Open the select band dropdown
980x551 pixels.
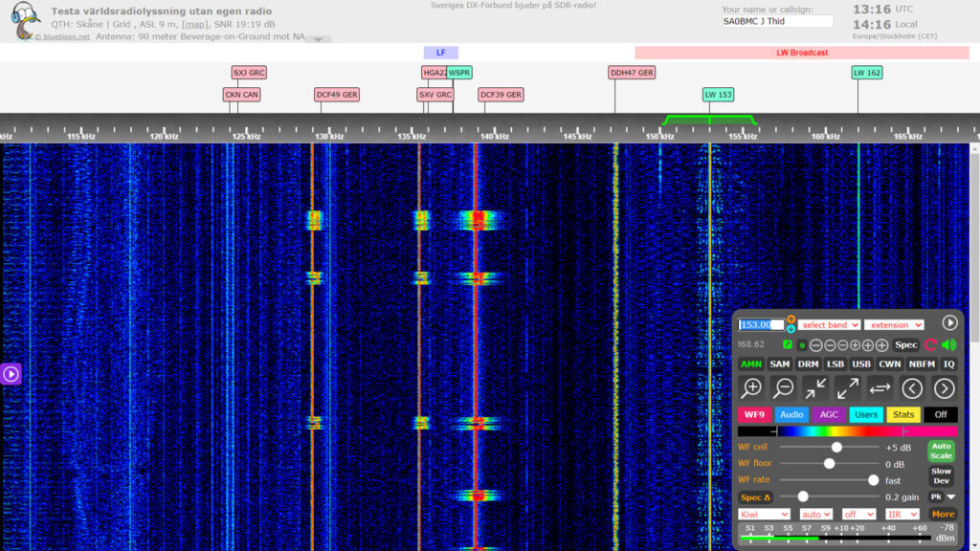click(830, 325)
